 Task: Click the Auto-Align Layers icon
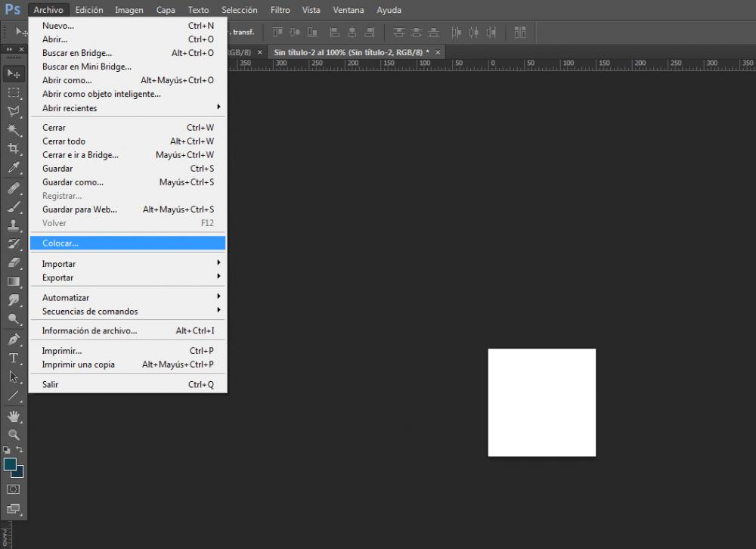(x=520, y=32)
